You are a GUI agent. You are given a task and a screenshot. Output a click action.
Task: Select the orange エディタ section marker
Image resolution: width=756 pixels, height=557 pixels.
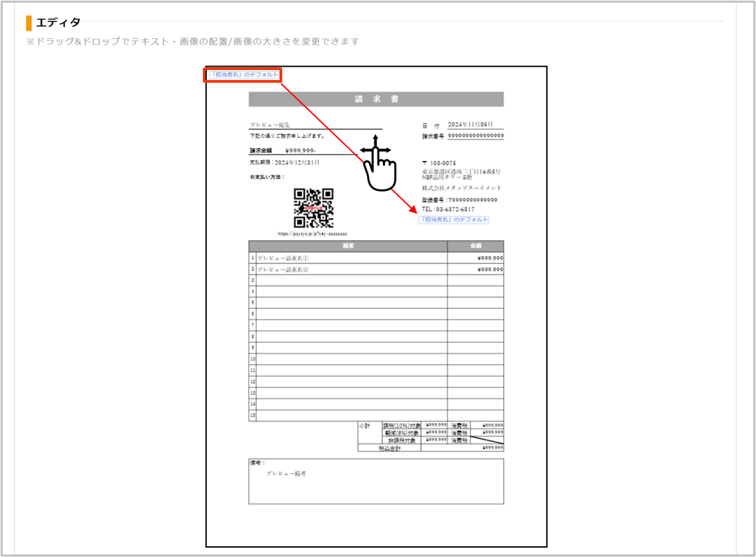point(29,23)
